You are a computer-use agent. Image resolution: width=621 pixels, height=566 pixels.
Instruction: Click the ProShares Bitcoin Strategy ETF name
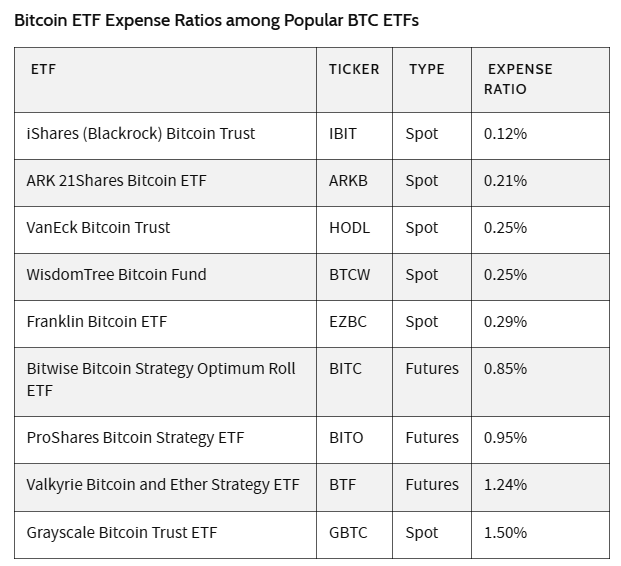135,438
